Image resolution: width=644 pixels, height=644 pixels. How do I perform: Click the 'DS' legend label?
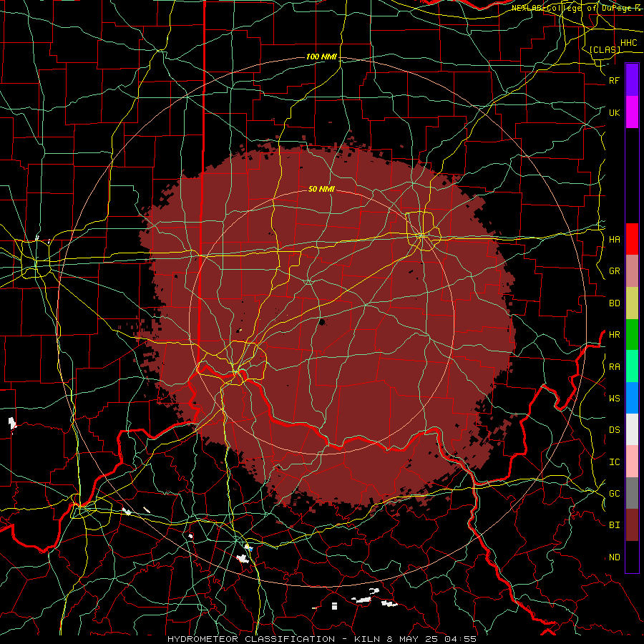point(614,430)
